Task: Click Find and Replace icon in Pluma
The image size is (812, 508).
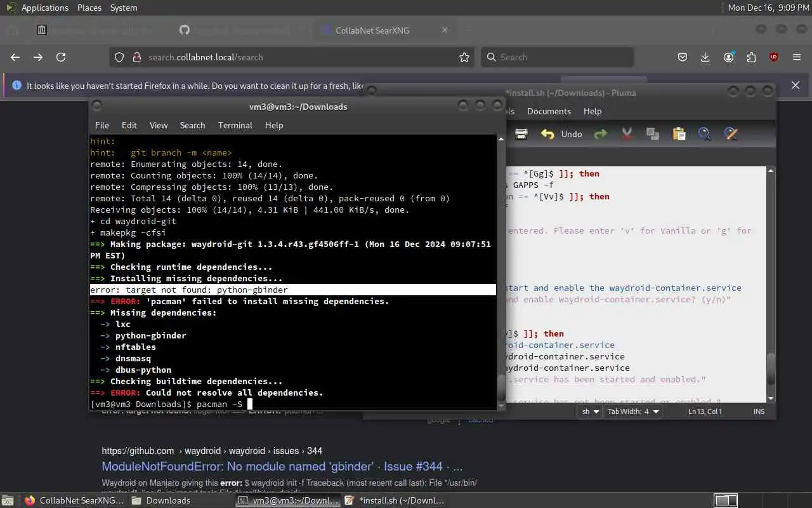Action: (731, 134)
